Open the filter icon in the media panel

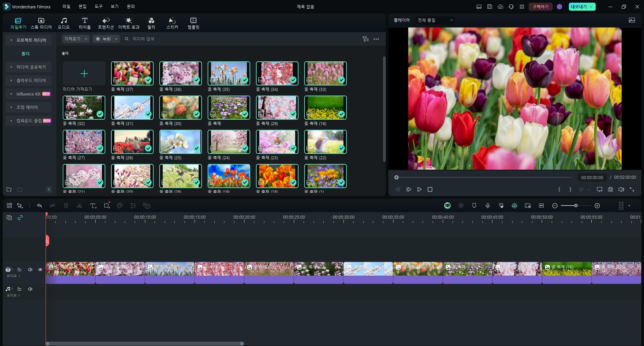[x=365, y=39]
